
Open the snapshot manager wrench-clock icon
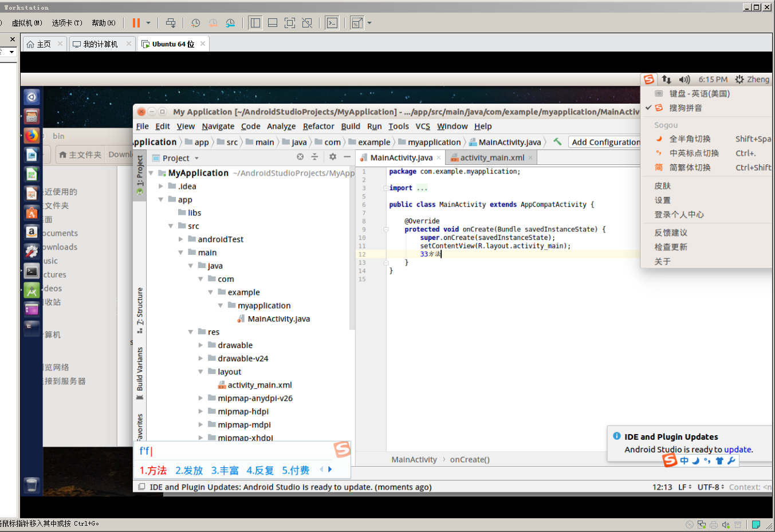pos(230,23)
